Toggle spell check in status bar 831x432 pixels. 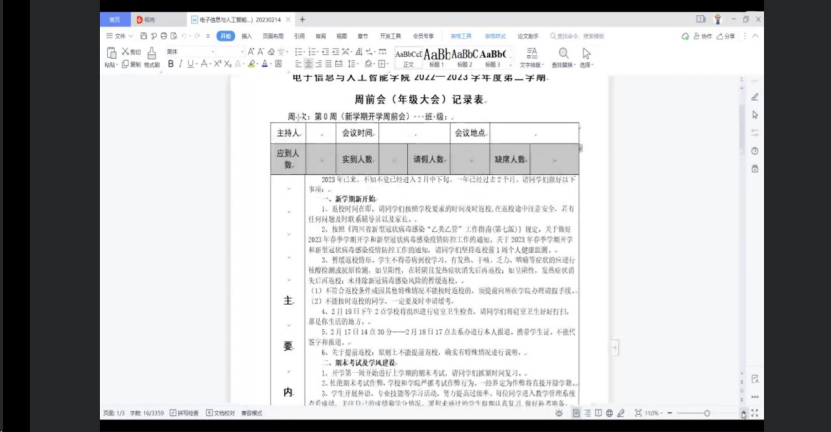[x=184, y=413]
